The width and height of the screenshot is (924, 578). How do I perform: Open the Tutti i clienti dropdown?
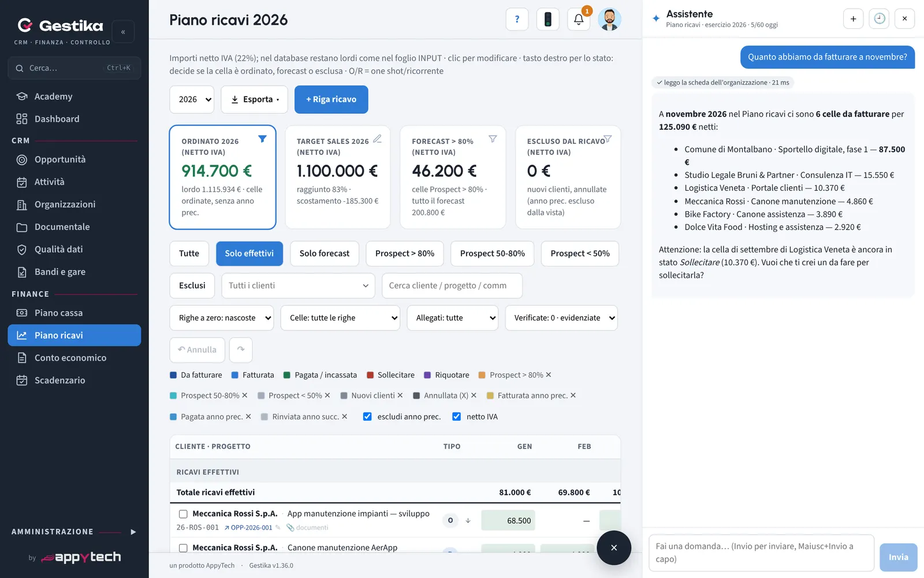coord(298,286)
